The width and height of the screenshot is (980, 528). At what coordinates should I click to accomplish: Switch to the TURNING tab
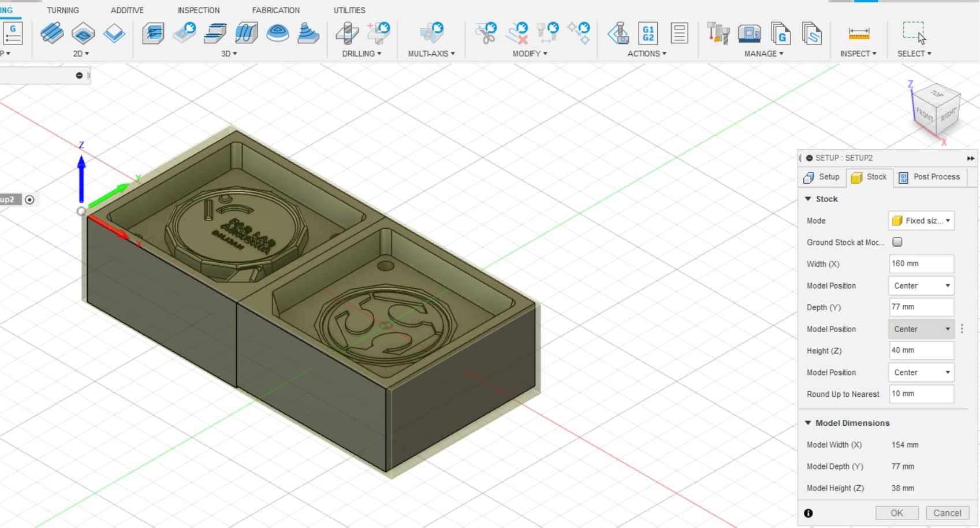(x=63, y=10)
